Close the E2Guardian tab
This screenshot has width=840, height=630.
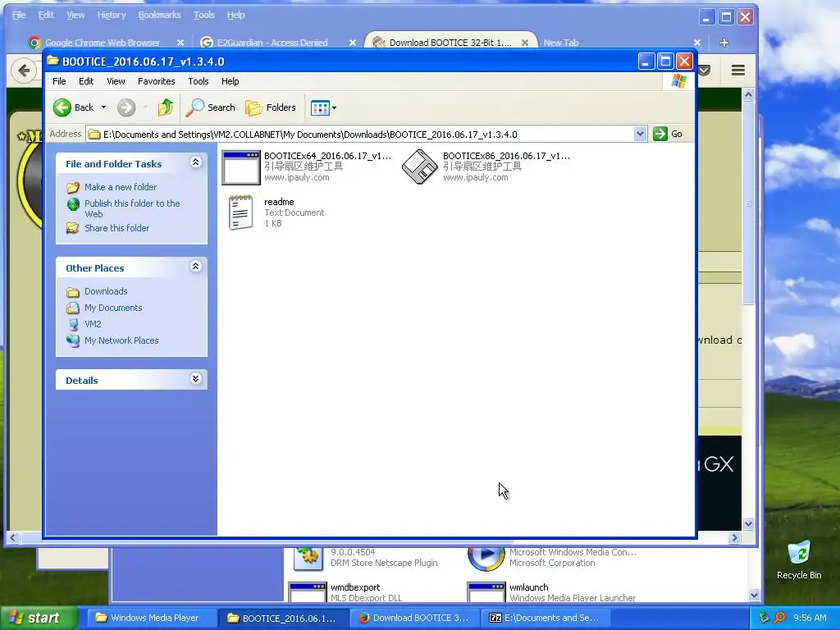tap(353, 43)
